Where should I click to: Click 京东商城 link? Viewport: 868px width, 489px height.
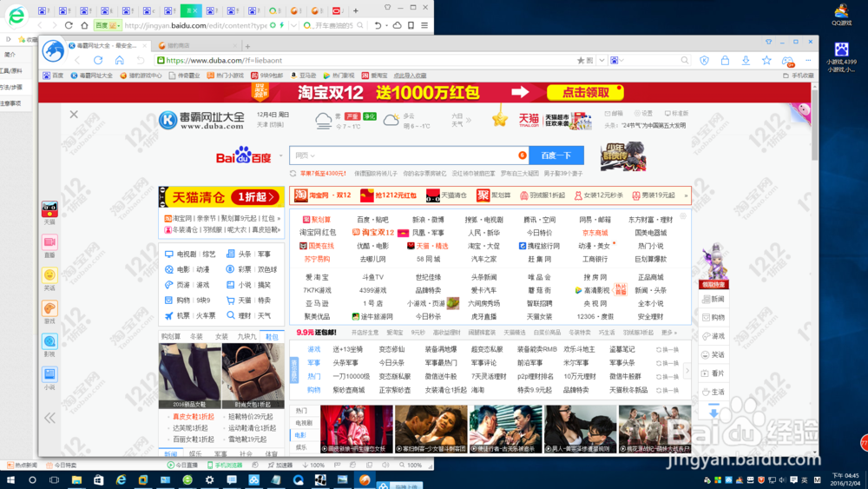coord(595,233)
